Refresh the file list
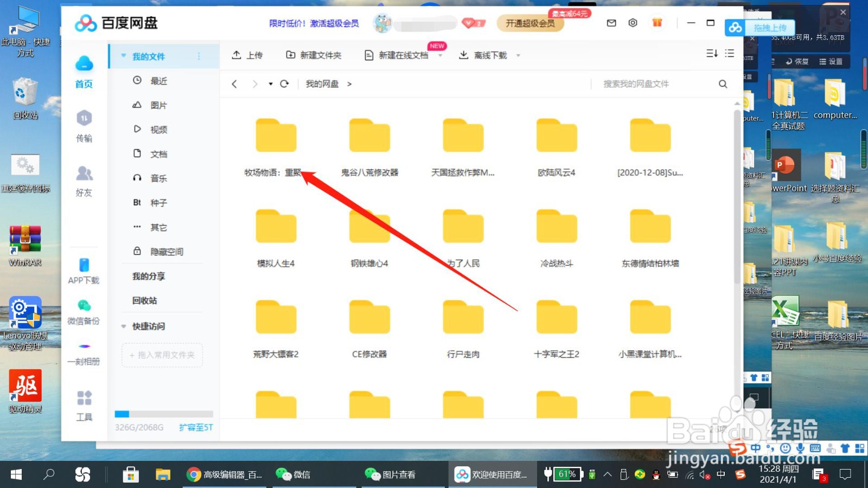The height and width of the screenshot is (488, 868). coord(284,84)
